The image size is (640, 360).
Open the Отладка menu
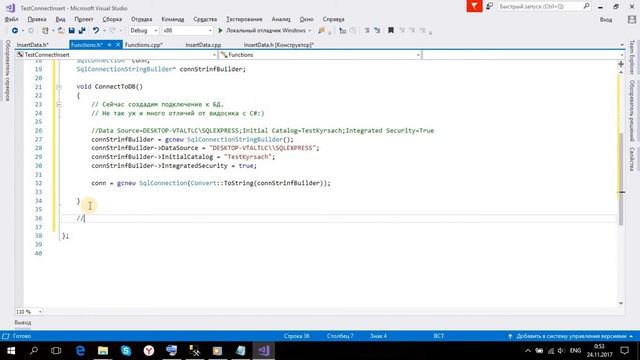(141, 19)
